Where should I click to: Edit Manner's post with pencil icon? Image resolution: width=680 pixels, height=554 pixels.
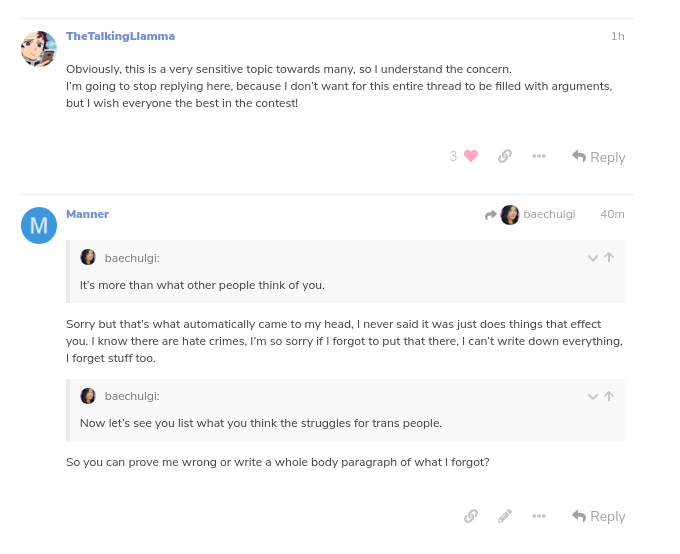pyautogui.click(x=505, y=516)
